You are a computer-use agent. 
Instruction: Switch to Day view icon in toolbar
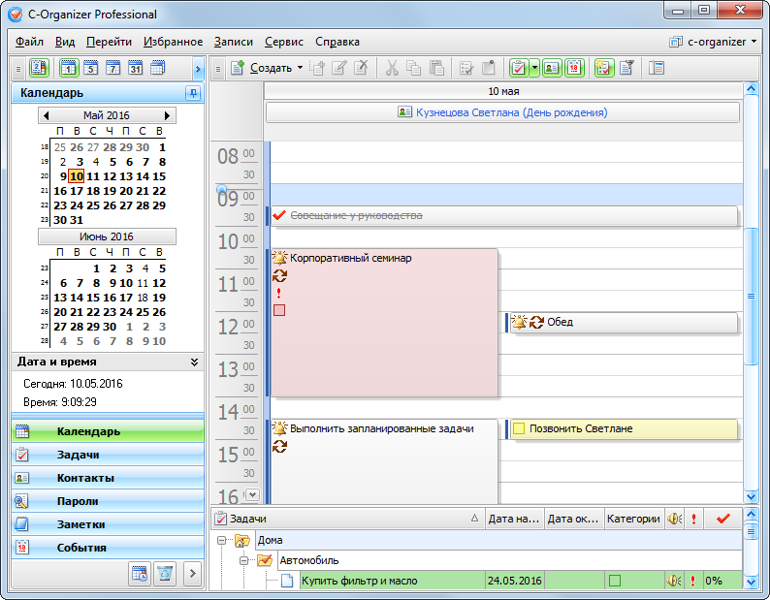coord(68,69)
